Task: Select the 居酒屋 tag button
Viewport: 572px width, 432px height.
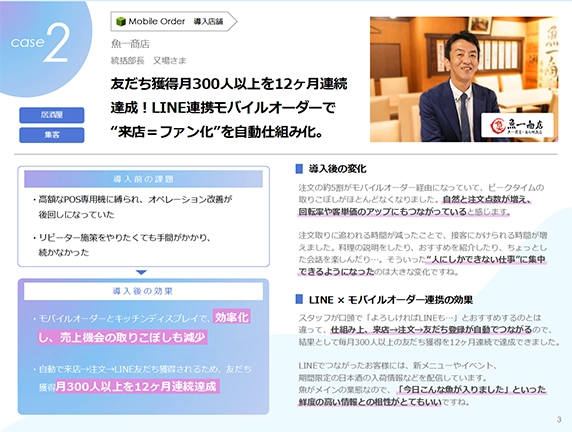Action: pos(52,115)
